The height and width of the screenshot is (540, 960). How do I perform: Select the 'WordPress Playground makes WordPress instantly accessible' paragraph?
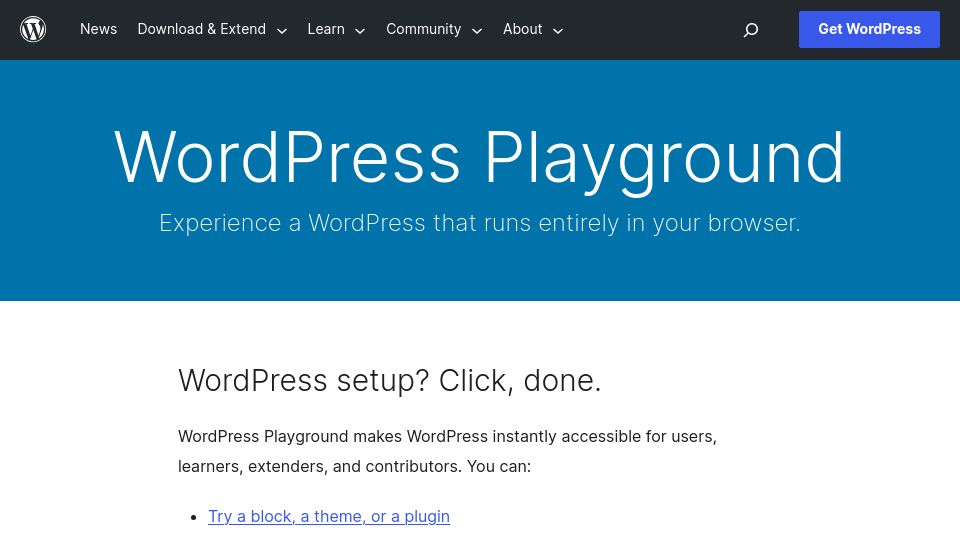click(x=448, y=451)
